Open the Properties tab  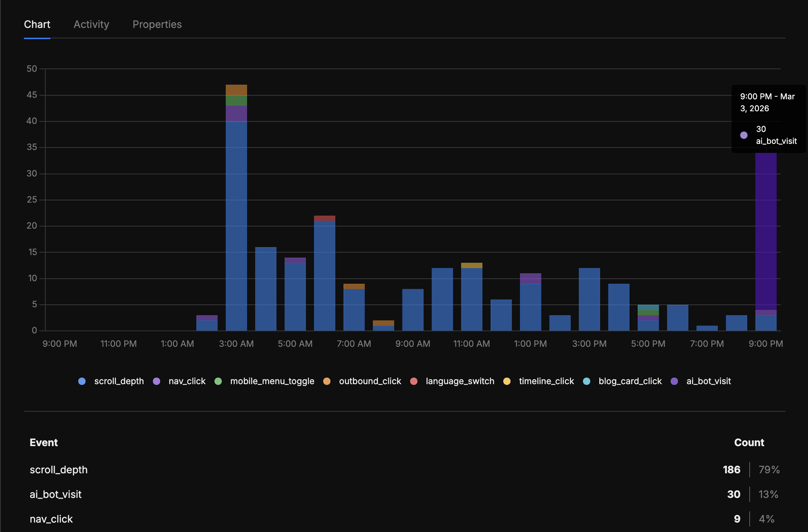coord(157,24)
